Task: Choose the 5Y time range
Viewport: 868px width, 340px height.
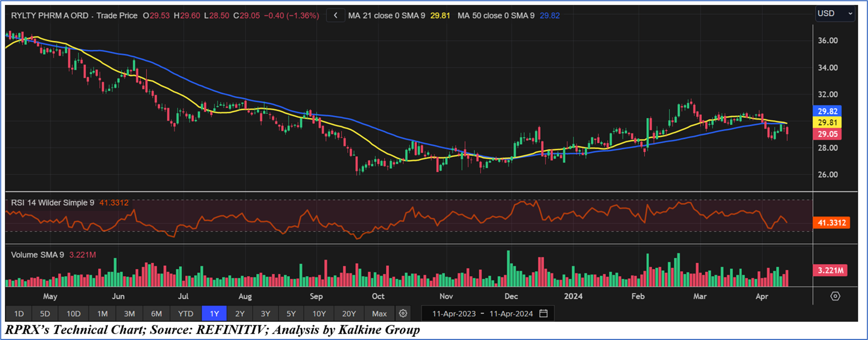Action: pyautogui.click(x=291, y=314)
